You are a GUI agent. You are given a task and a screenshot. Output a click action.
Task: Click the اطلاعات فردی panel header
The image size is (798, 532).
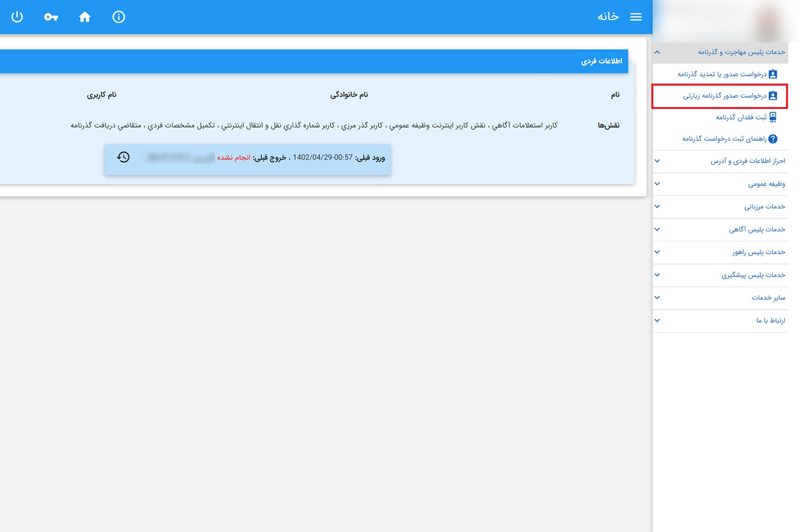(x=314, y=61)
